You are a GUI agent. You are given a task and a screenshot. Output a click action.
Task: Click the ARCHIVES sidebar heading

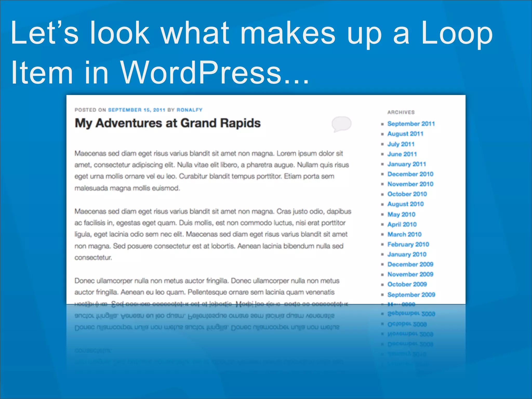click(x=401, y=112)
